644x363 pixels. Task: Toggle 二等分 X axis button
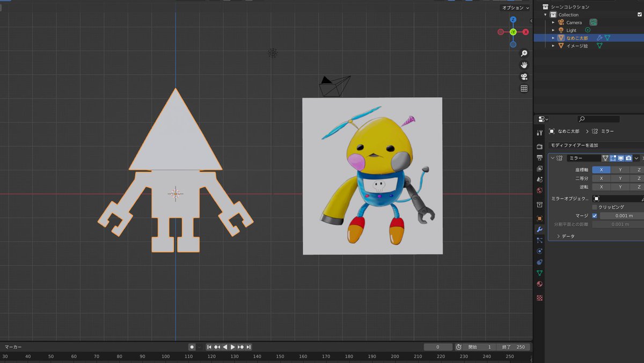[601, 178]
